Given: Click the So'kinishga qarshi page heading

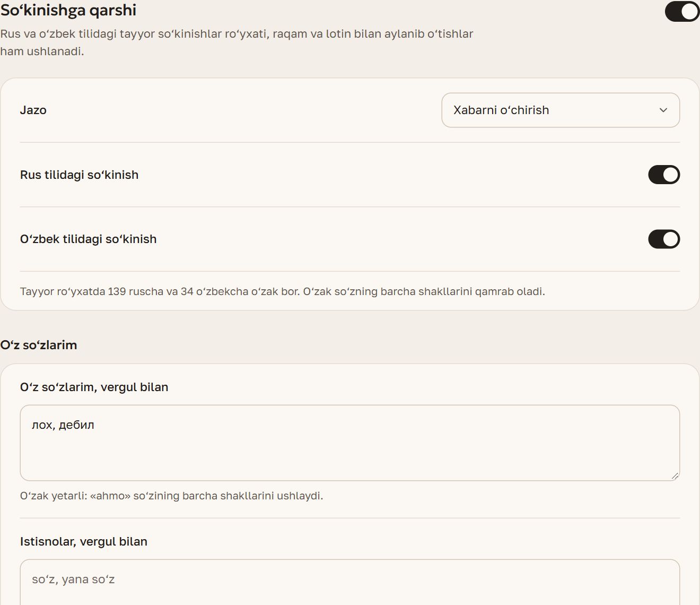Looking at the screenshot, I should tap(68, 11).
